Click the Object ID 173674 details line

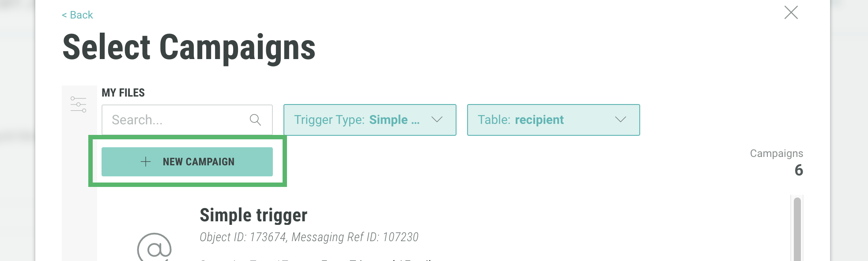pyautogui.click(x=309, y=237)
